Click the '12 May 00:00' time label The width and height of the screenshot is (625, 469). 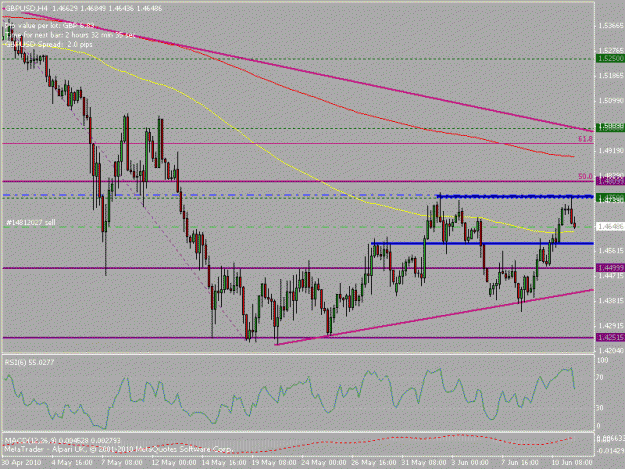pyautogui.click(x=174, y=462)
